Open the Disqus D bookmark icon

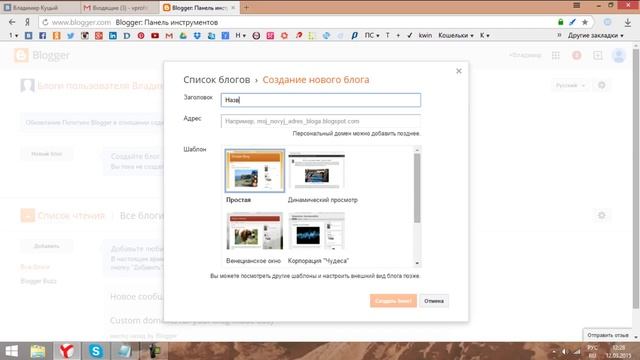(x=127, y=36)
